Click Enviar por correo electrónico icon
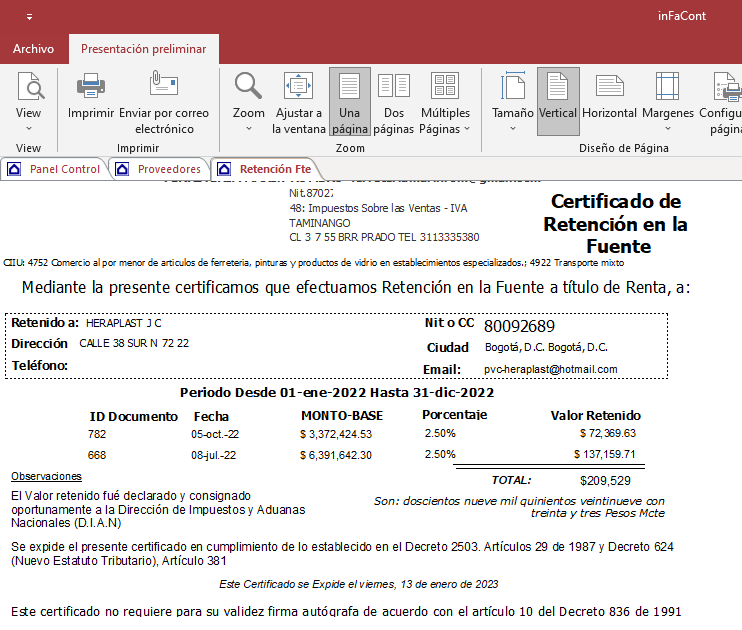 [164, 88]
